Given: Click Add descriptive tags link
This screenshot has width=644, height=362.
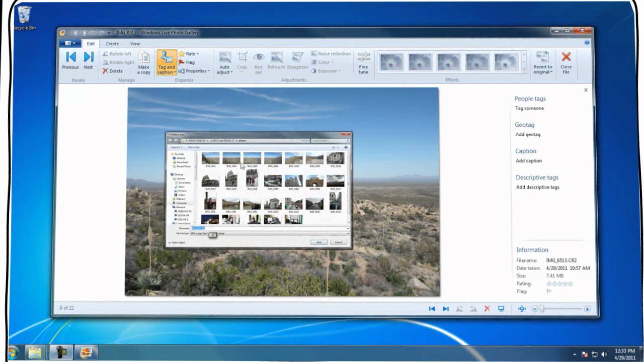Looking at the screenshot, I should [x=538, y=187].
